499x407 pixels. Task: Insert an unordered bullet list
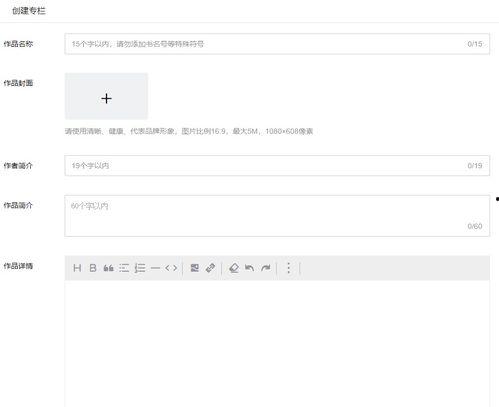tap(124, 268)
